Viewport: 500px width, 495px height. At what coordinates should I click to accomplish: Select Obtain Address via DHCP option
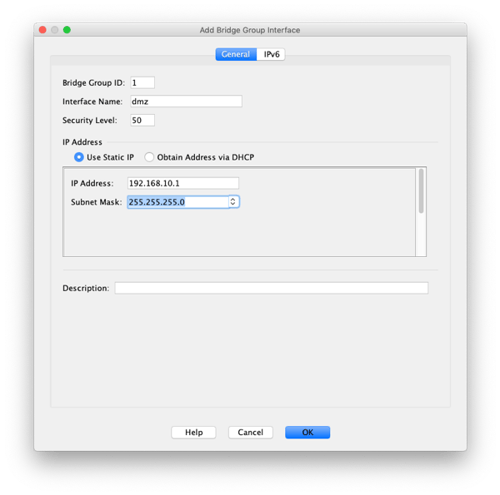click(149, 157)
